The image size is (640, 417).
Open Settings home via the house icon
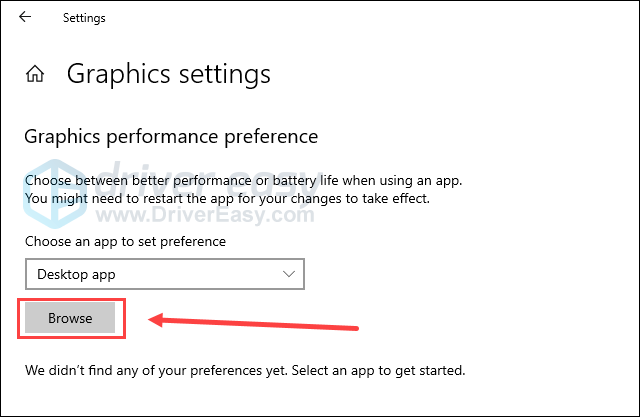pos(35,74)
